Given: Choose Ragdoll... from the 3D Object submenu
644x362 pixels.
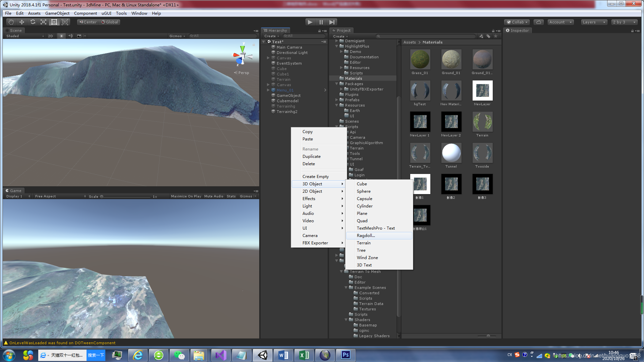Looking at the screenshot, I should pyautogui.click(x=366, y=236).
